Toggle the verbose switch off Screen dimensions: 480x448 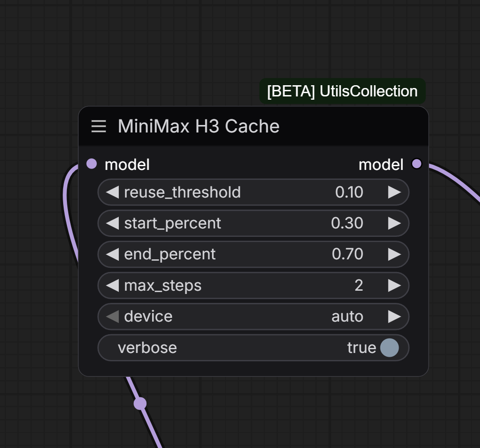click(389, 347)
